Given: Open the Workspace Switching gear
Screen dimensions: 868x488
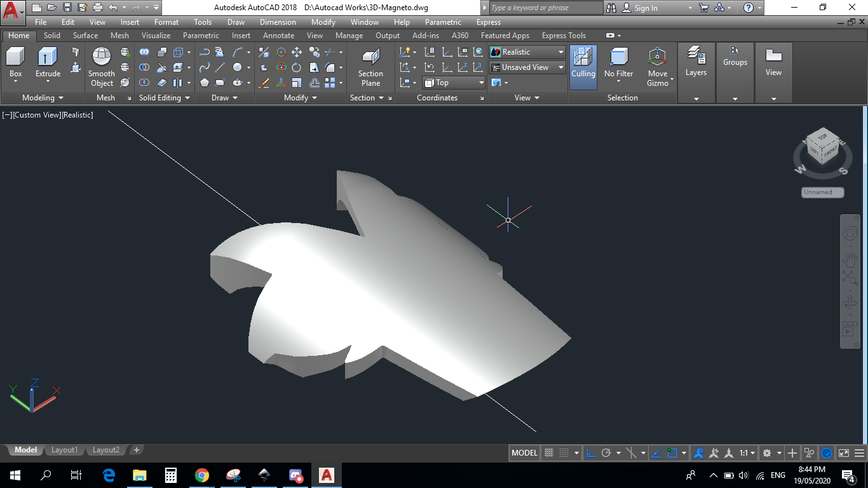Looking at the screenshot, I should coord(767,453).
